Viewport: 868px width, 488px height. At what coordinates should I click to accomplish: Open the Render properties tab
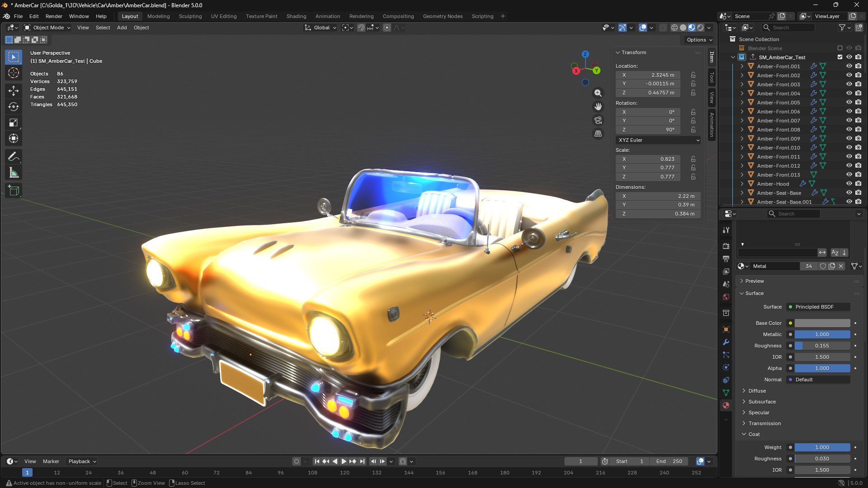click(726, 246)
